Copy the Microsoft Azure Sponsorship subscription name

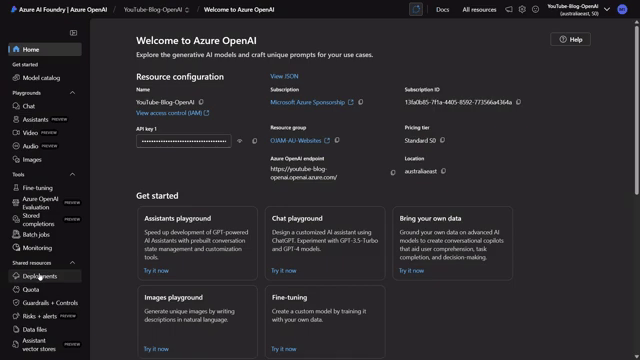point(360,102)
